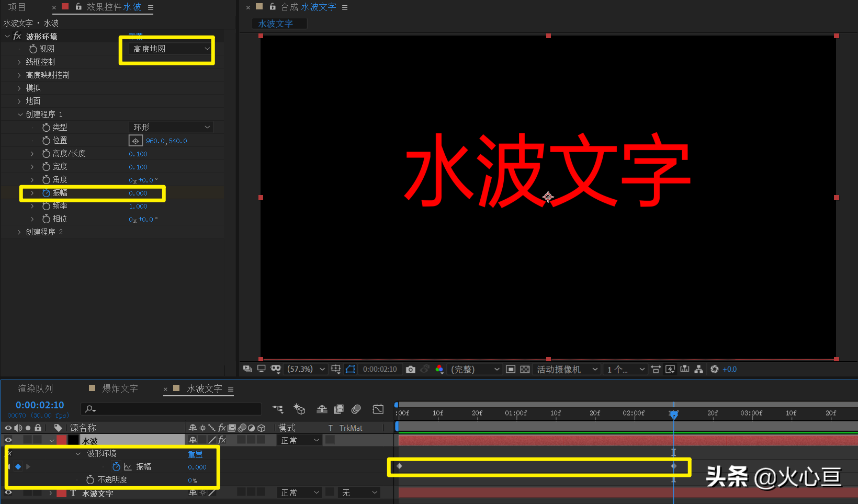Open blend mode 正常 dropdown for 水波 layer
Viewport: 858px width, 504px height.
click(300, 440)
